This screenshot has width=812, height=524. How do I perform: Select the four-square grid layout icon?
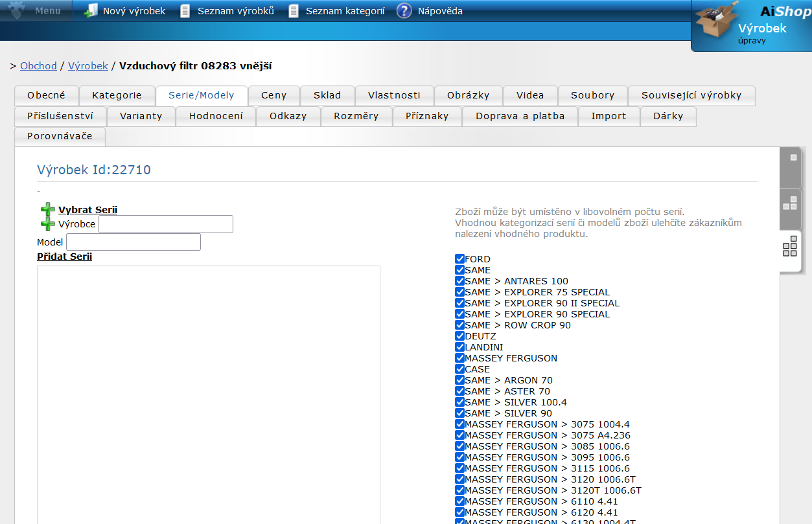click(x=790, y=247)
